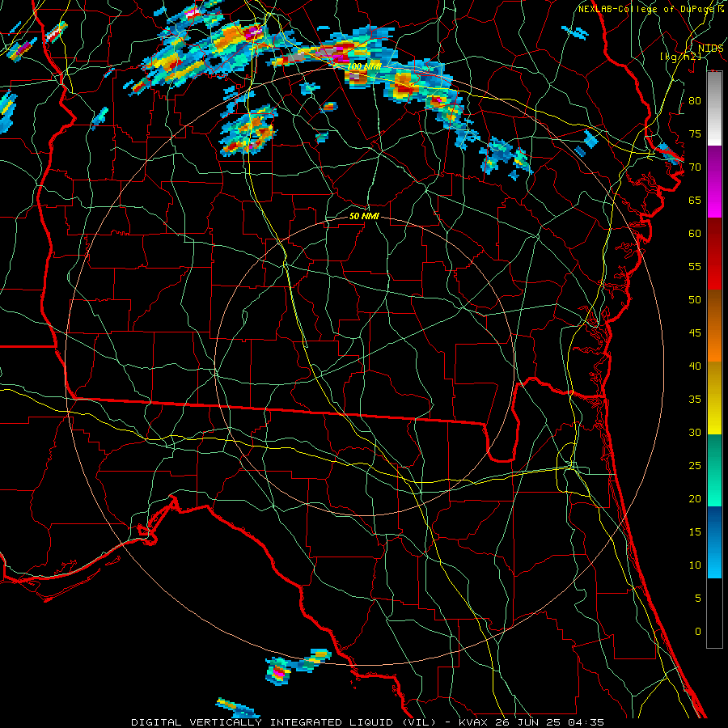This screenshot has height=728, width=728.
Task: Select the NIDS label above the scale
Action: 710,49
